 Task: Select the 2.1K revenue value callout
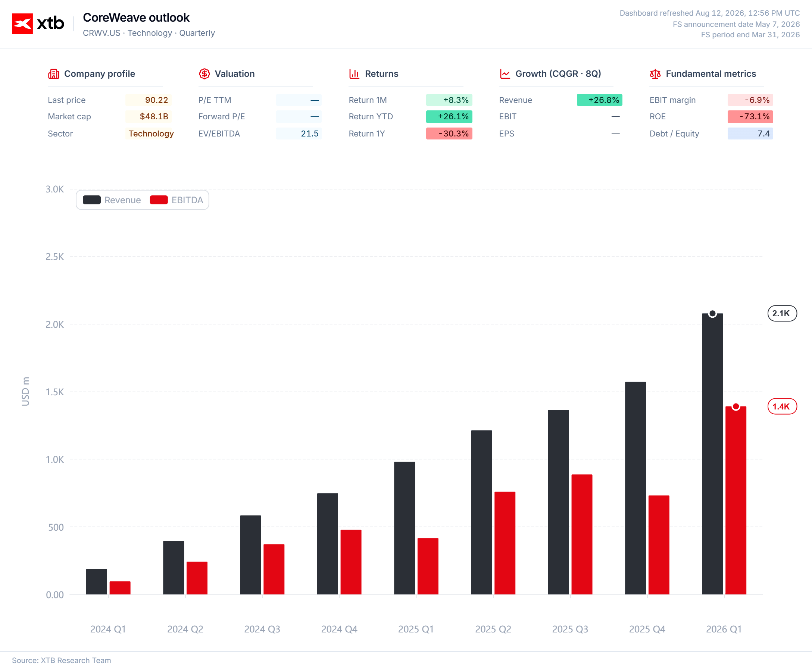(782, 313)
